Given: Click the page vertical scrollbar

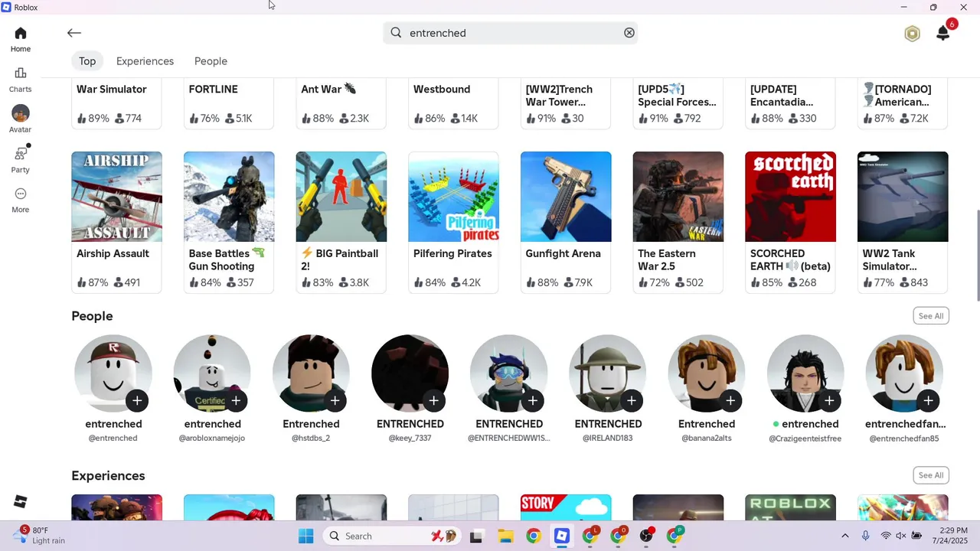Looking at the screenshot, I should click(976, 256).
